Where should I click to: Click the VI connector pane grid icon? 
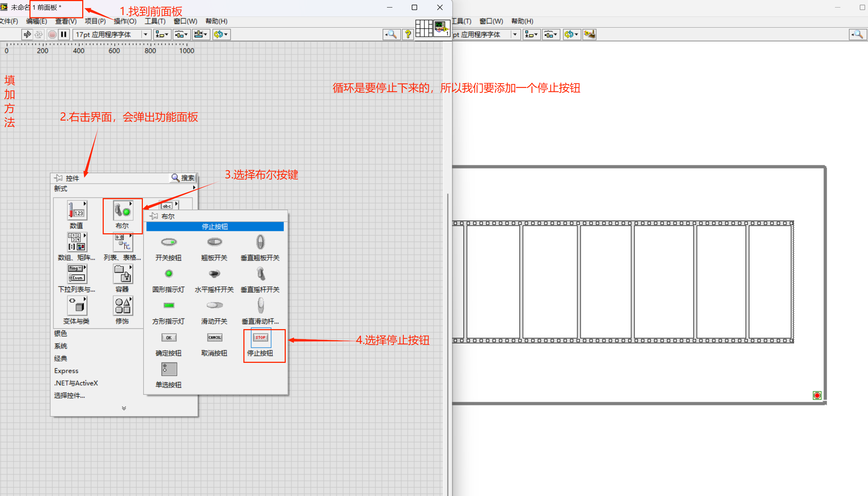tap(424, 28)
